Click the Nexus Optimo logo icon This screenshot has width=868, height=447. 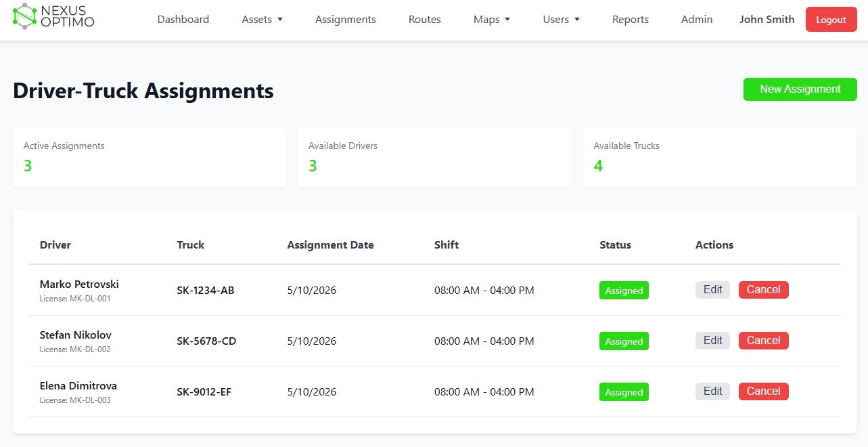[x=25, y=16]
